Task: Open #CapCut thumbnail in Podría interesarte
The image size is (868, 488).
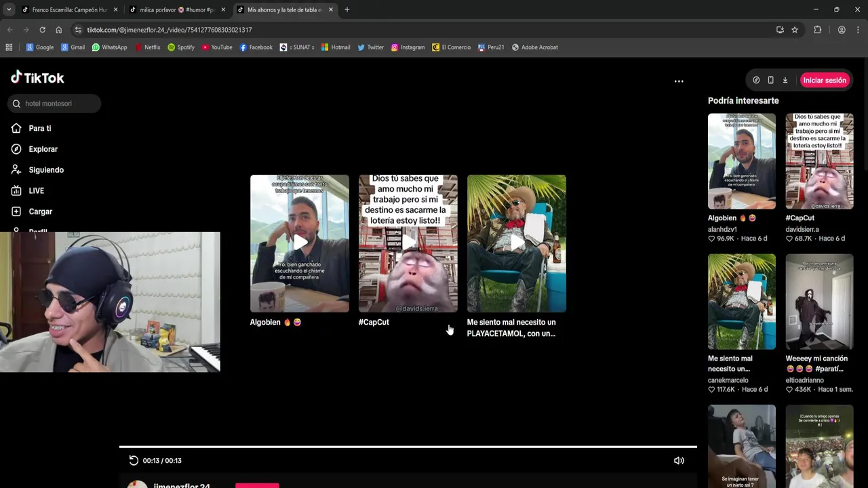Action: point(819,161)
